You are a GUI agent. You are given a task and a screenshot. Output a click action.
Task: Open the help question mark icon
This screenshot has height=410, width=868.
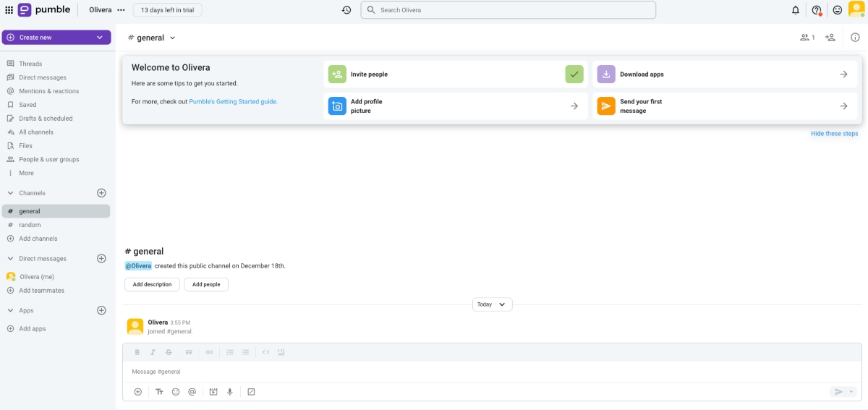[817, 10]
